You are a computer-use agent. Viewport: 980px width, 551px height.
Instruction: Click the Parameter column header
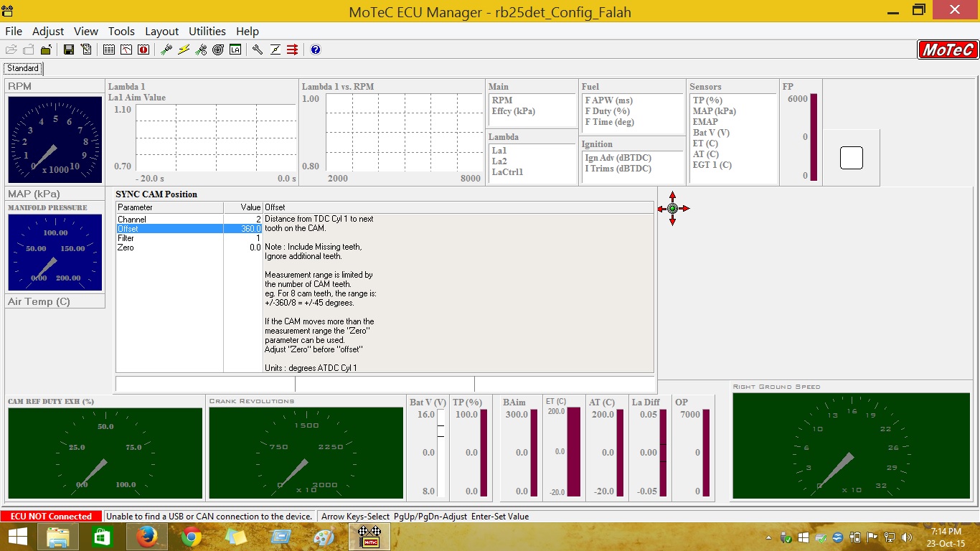click(x=170, y=207)
